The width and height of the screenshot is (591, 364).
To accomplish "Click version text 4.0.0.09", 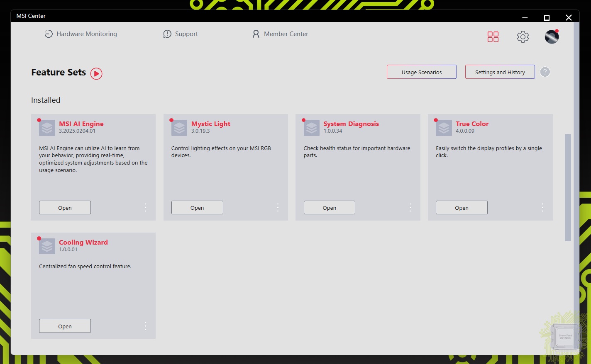I will (x=465, y=131).
